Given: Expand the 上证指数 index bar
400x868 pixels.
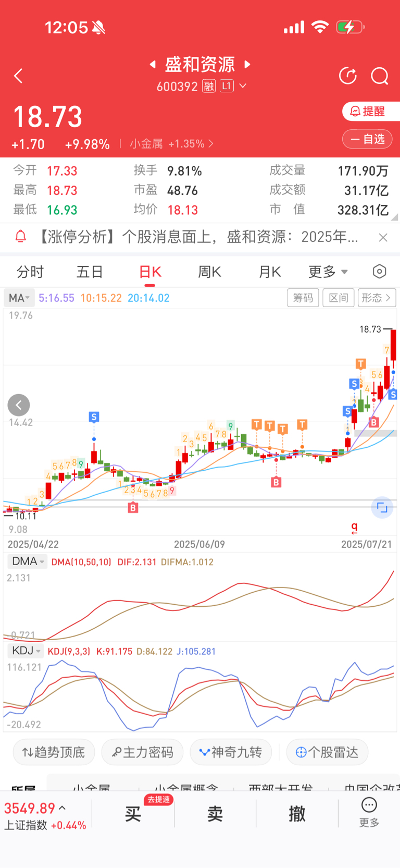Looking at the screenshot, I should click(x=45, y=816).
